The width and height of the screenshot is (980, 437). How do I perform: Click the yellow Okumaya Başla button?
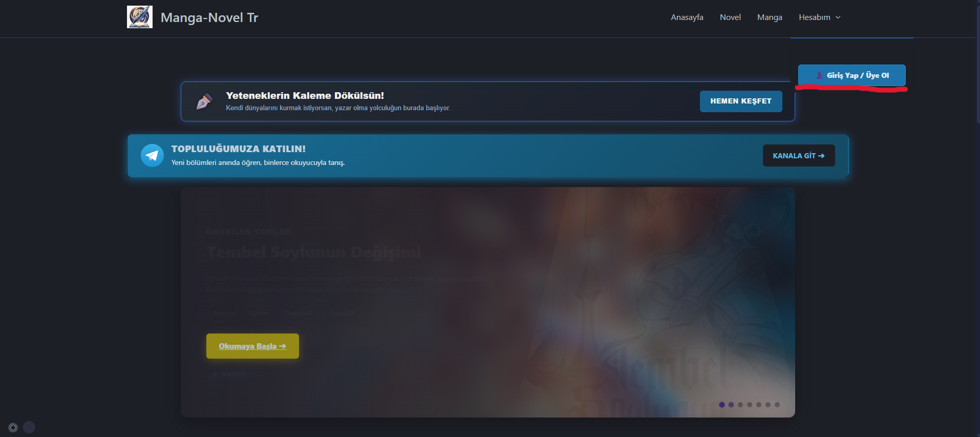click(252, 346)
